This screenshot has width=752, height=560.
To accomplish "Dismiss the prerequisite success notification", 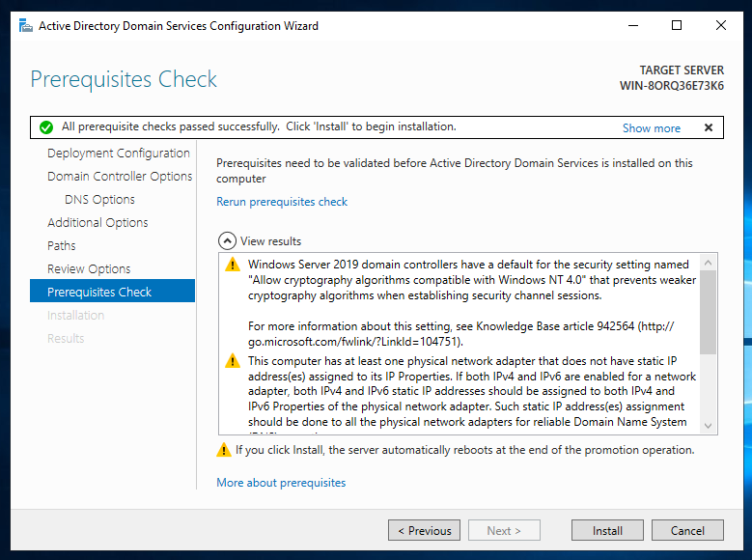I will click(709, 127).
